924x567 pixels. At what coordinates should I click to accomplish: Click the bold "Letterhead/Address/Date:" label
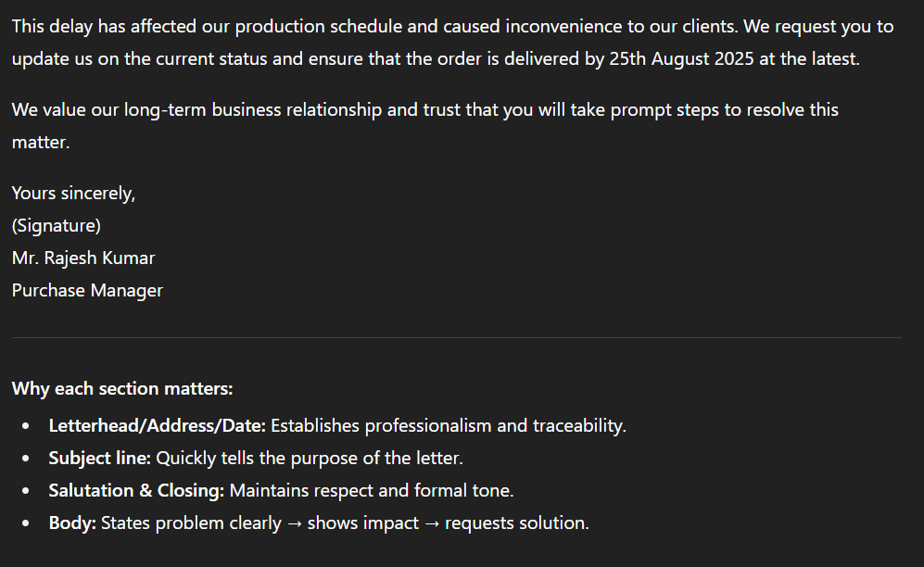(158, 425)
